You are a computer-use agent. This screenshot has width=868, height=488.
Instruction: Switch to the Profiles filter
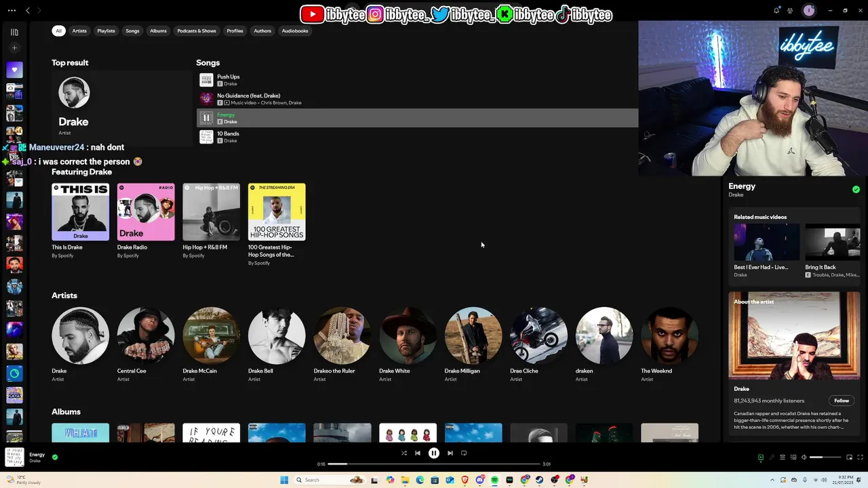pos(235,30)
